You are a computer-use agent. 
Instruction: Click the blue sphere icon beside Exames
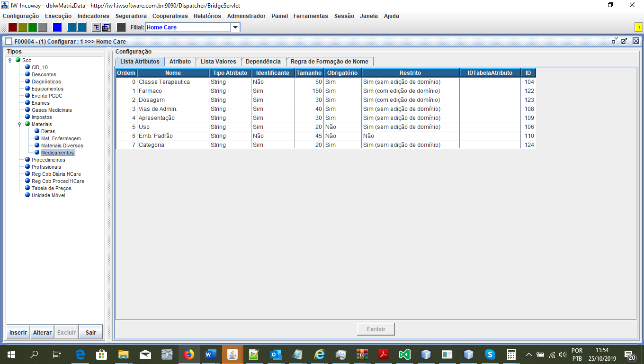coord(27,103)
